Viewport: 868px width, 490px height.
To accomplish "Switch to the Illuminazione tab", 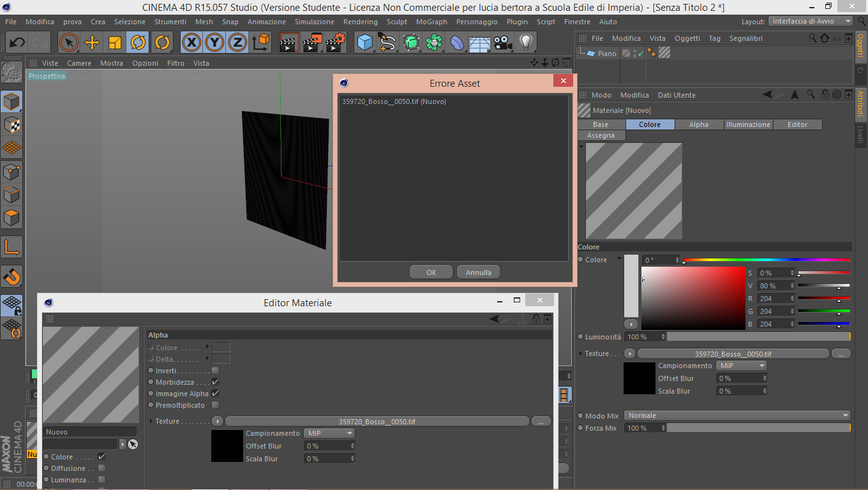I will (x=748, y=124).
